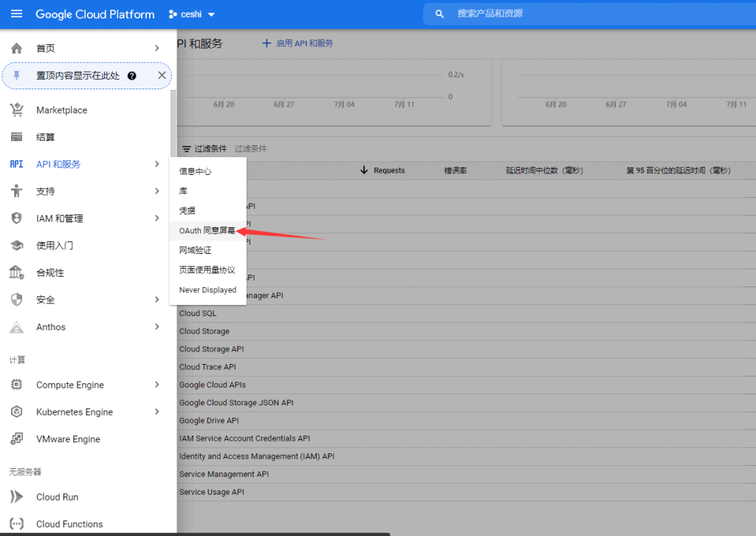Dismiss the pinned content hint banner
756x536 pixels.
click(x=162, y=75)
